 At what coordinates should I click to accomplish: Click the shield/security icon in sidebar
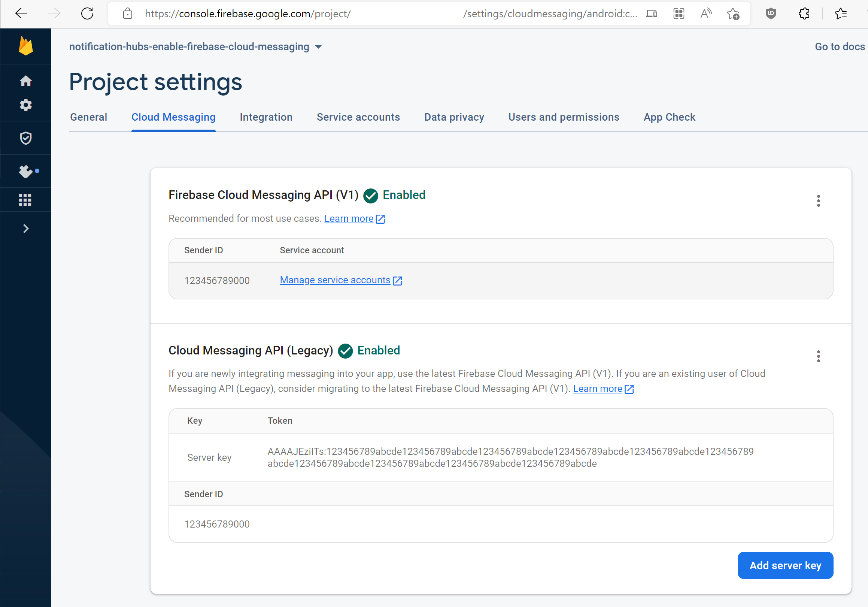coord(26,138)
